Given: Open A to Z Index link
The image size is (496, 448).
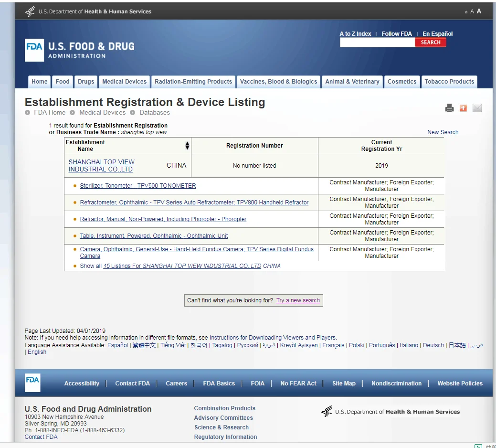Looking at the screenshot, I should pyautogui.click(x=355, y=34).
